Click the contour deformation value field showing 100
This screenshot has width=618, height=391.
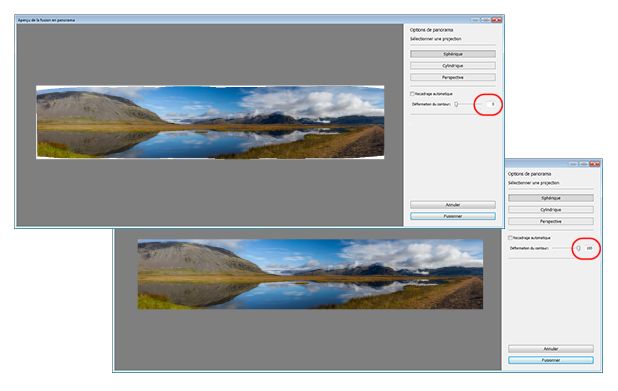tap(588, 248)
